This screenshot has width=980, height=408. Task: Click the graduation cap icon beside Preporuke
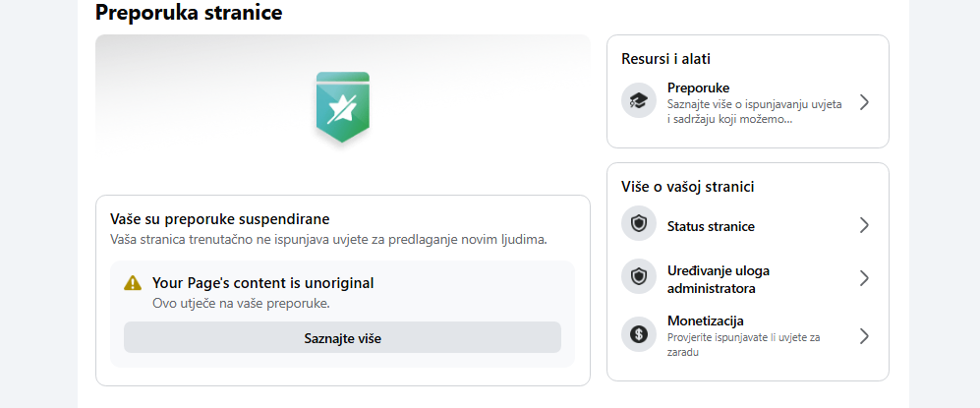639,101
